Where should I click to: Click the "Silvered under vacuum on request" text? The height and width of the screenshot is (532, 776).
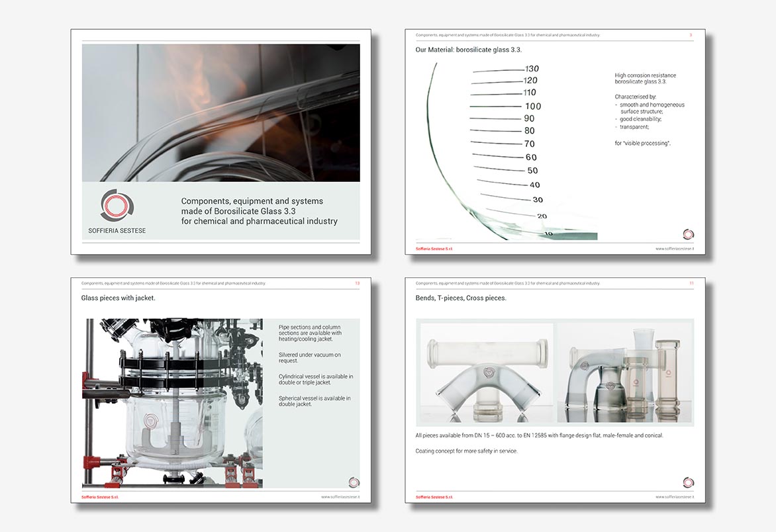tap(309, 357)
